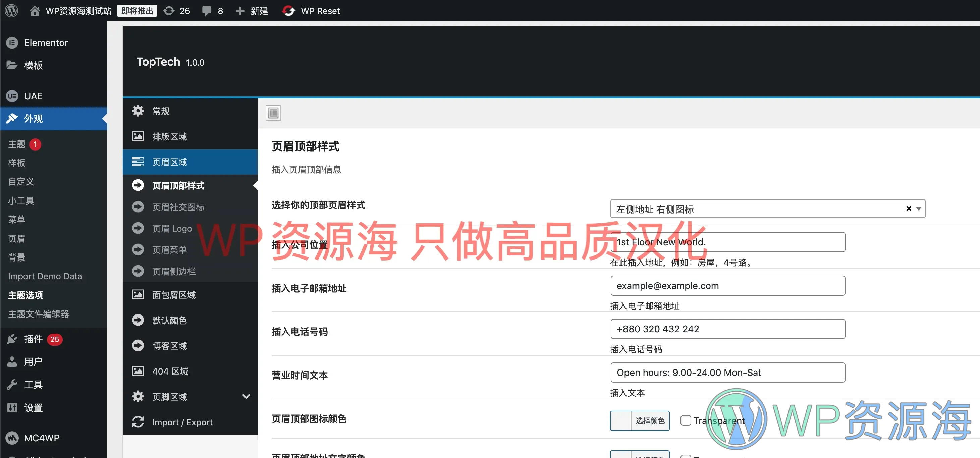Click the panel toggle icon above 页眉顶部样式
The image size is (980, 458).
pyautogui.click(x=273, y=113)
